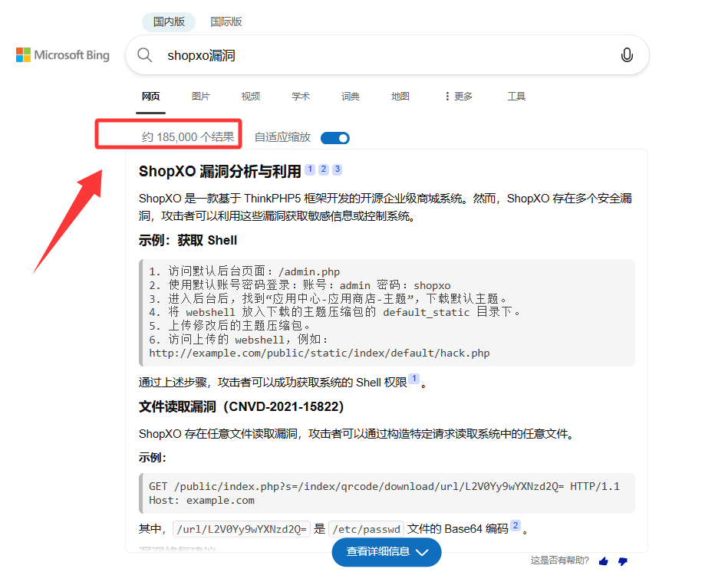Click the GET /public/index.php request line
Viewport: 728px width, 572px height.
384,486
